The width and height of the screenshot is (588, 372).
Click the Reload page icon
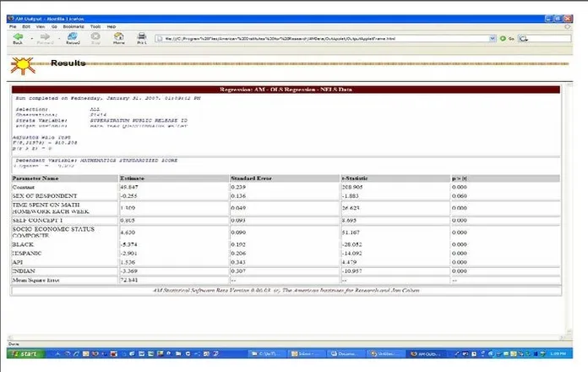point(73,36)
